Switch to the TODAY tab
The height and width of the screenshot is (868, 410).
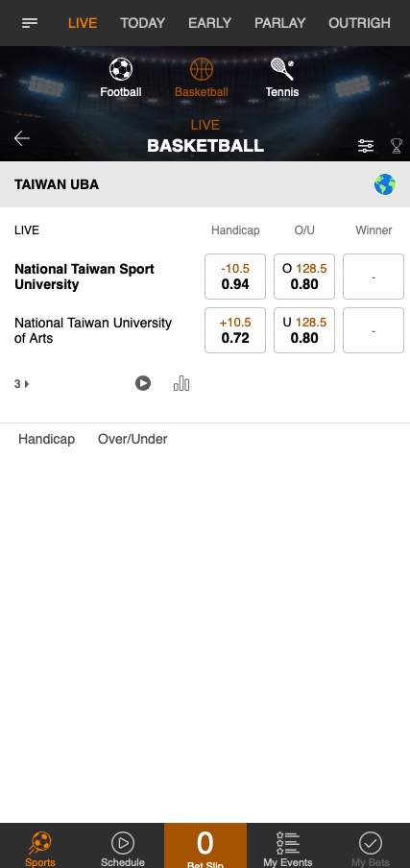tap(143, 23)
